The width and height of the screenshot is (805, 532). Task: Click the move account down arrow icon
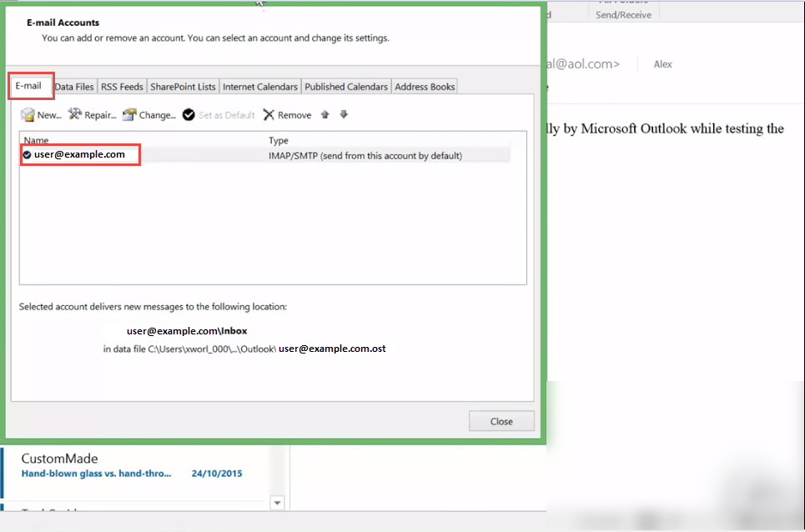point(343,114)
